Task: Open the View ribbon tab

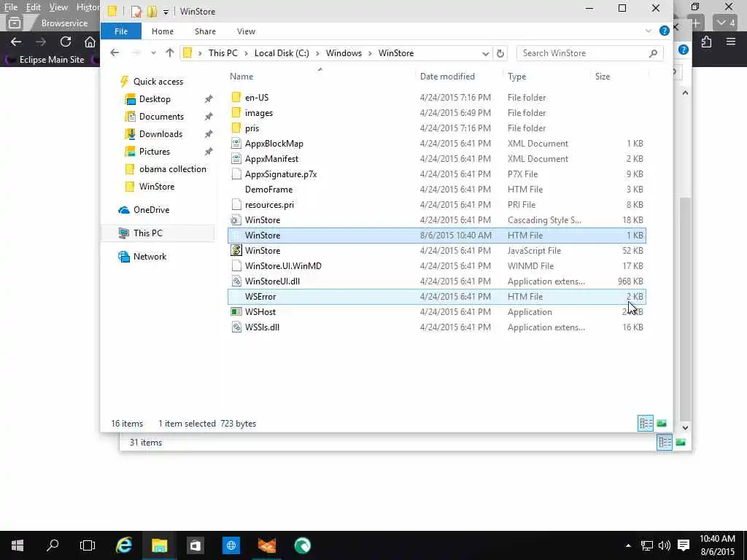Action: pos(247,31)
